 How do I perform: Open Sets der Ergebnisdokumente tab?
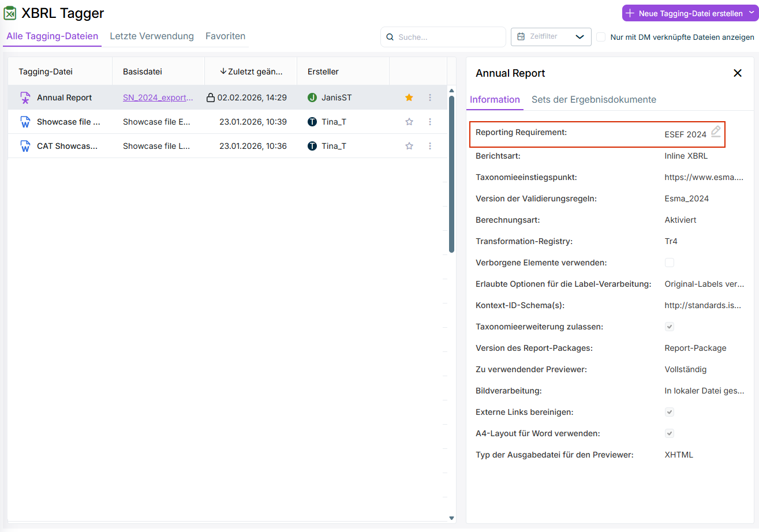tap(594, 99)
